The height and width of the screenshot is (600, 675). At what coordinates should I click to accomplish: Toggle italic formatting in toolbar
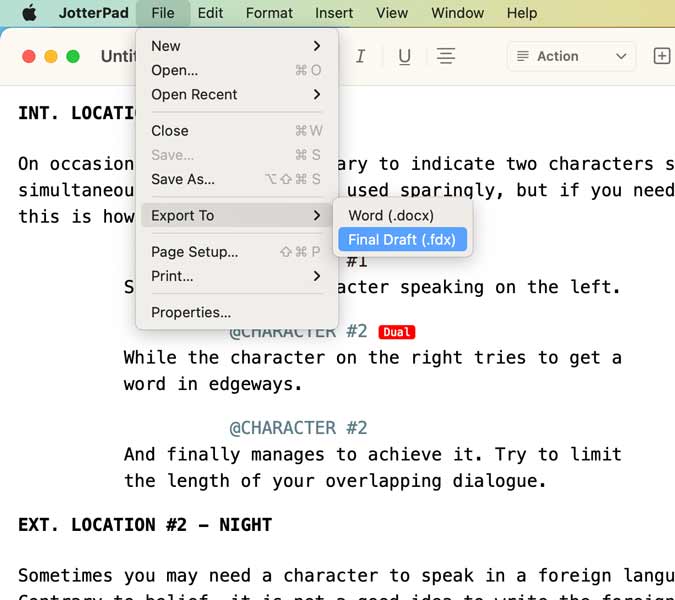360,56
